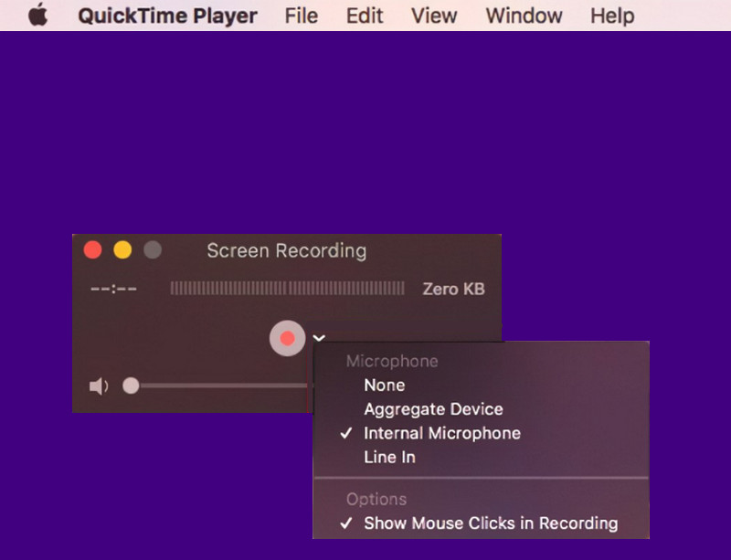Viewport: 731px width, 560px height.
Task: Open the File menu
Action: [302, 16]
